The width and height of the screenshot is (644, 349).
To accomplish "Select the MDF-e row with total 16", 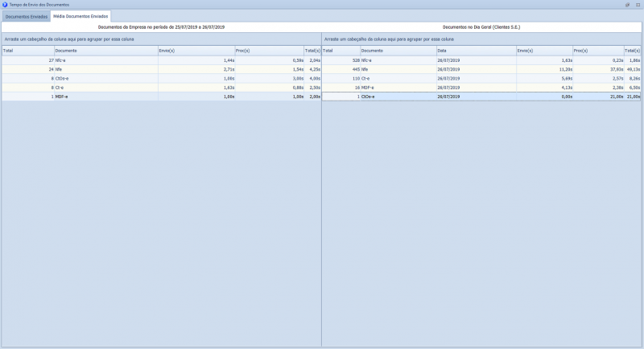I will pos(398,87).
